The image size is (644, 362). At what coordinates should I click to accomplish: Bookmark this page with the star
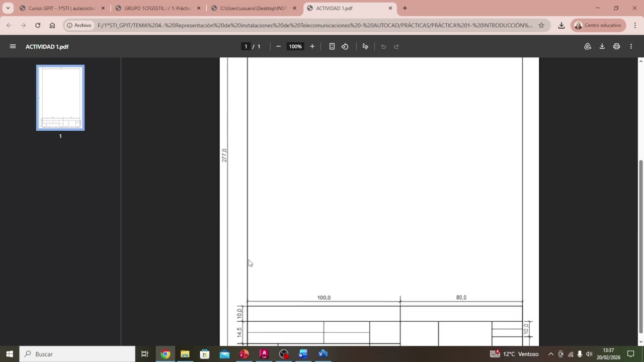tap(541, 25)
